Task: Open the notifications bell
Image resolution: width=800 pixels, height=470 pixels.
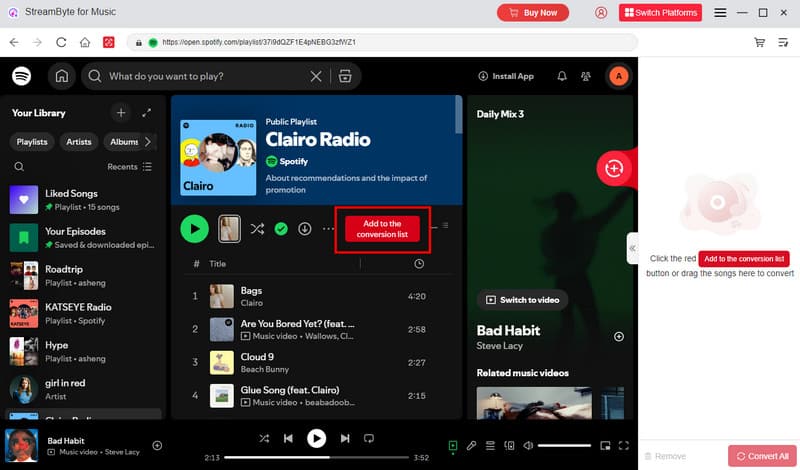Action: (561, 76)
